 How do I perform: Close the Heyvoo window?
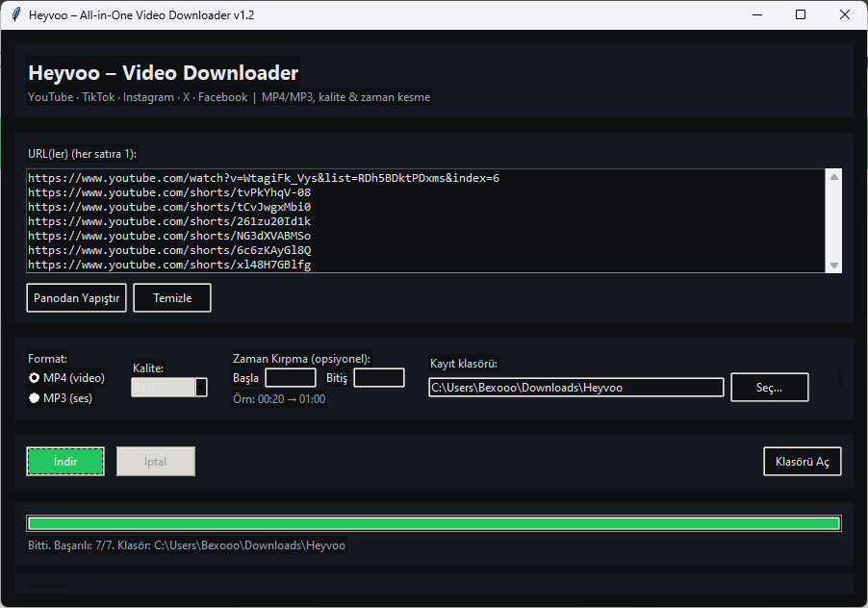[x=845, y=15]
